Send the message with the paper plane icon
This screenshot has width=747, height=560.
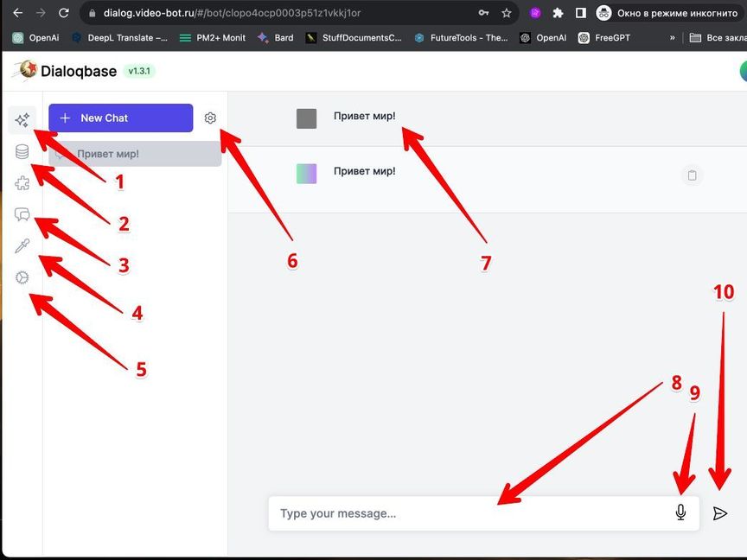[720, 512]
